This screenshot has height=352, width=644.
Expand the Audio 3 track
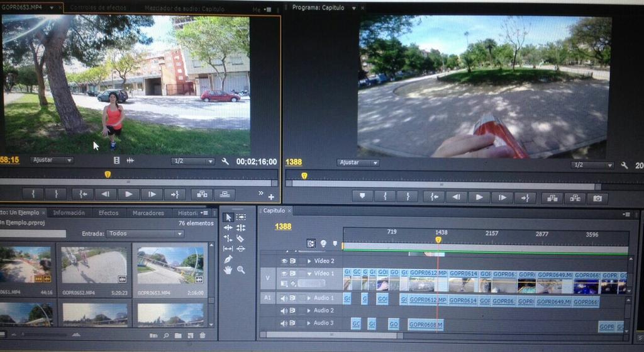pyautogui.click(x=309, y=323)
